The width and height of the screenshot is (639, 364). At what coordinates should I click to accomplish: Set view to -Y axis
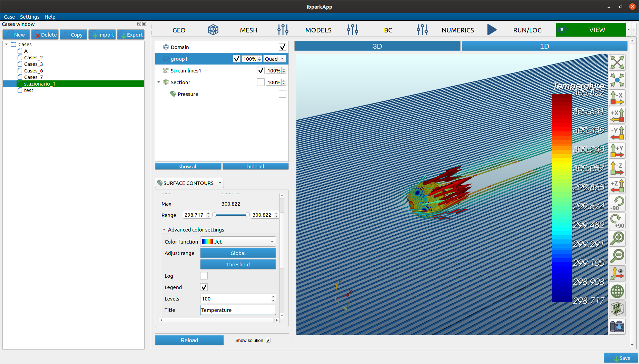click(x=617, y=133)
